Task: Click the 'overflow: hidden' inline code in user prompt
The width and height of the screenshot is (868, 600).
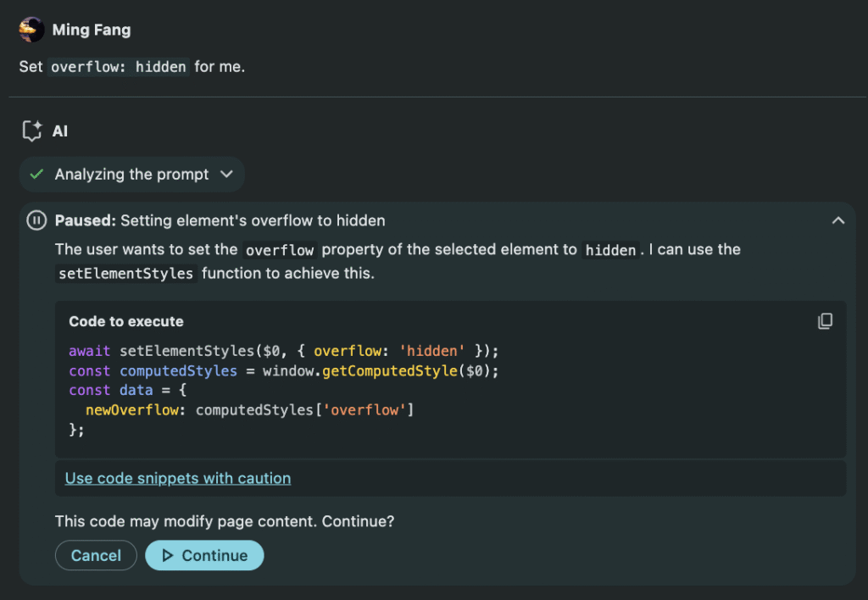Action: tap(118, 66)
